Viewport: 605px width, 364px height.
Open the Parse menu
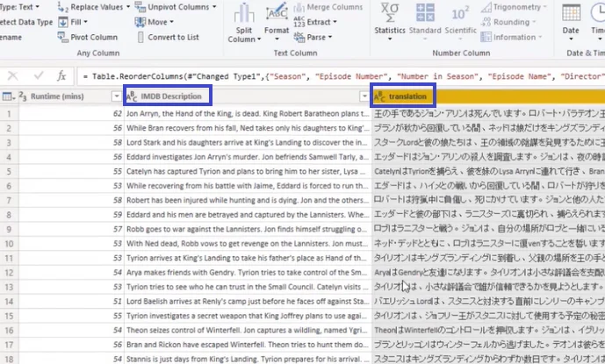(x=313, y=37)
